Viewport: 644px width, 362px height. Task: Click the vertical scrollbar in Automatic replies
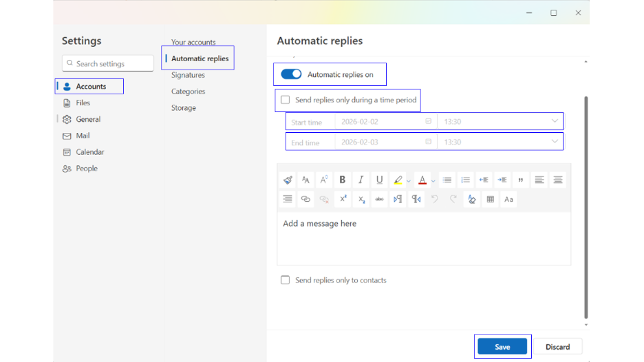[x=586, y=207]
